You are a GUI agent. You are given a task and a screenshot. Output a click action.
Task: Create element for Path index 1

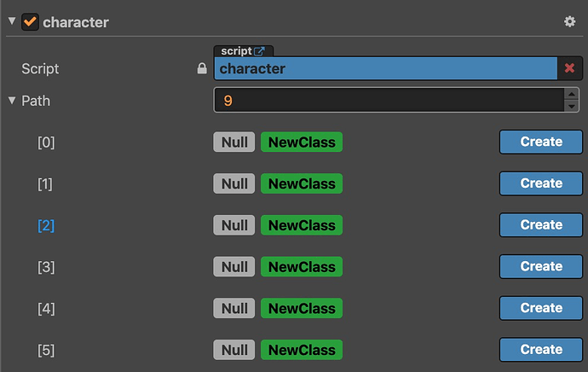pyautogui.click(x=541, y=183)
